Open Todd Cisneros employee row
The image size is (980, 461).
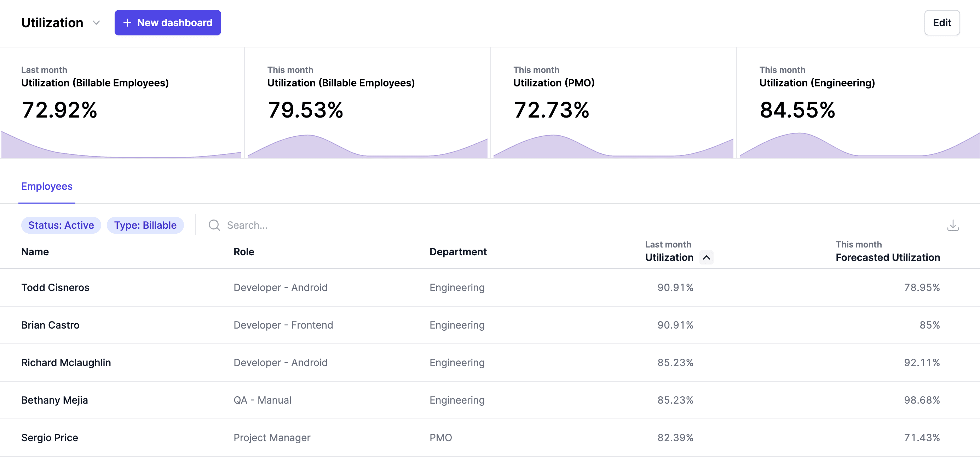[x=55, y=288]
